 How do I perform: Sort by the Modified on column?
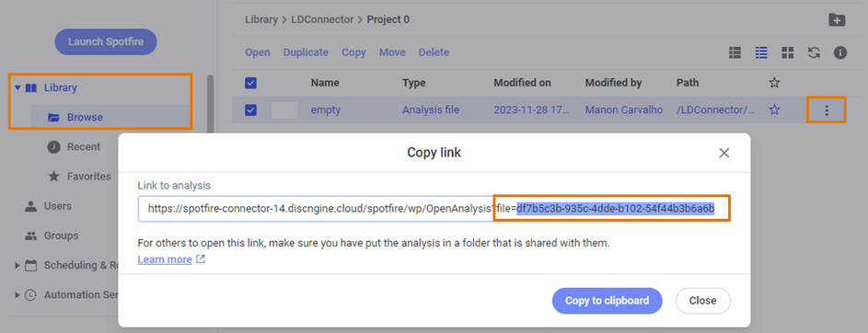tap(522, 83)
